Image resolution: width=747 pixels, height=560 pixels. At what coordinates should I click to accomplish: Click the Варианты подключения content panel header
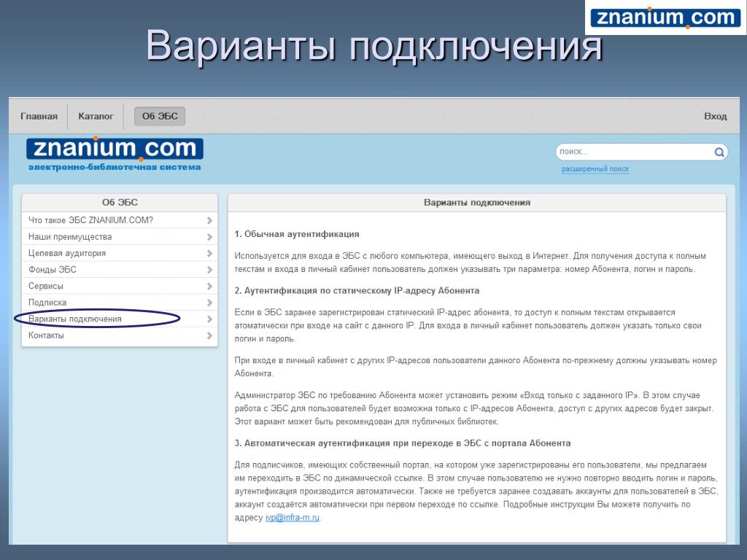pyautogui.click(x=477, y=203)
